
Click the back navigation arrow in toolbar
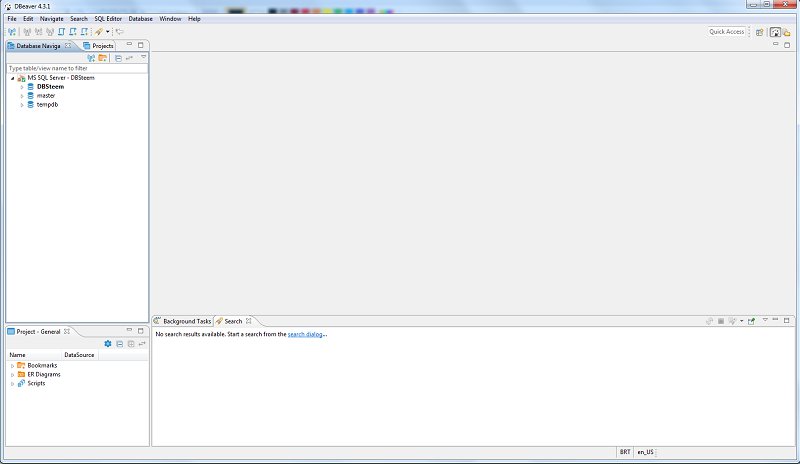pyautogui.click(x=119, y=32)
